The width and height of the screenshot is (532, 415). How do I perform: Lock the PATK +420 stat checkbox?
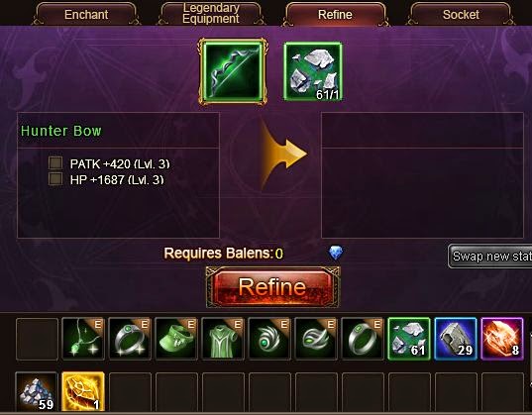[55, 162]
